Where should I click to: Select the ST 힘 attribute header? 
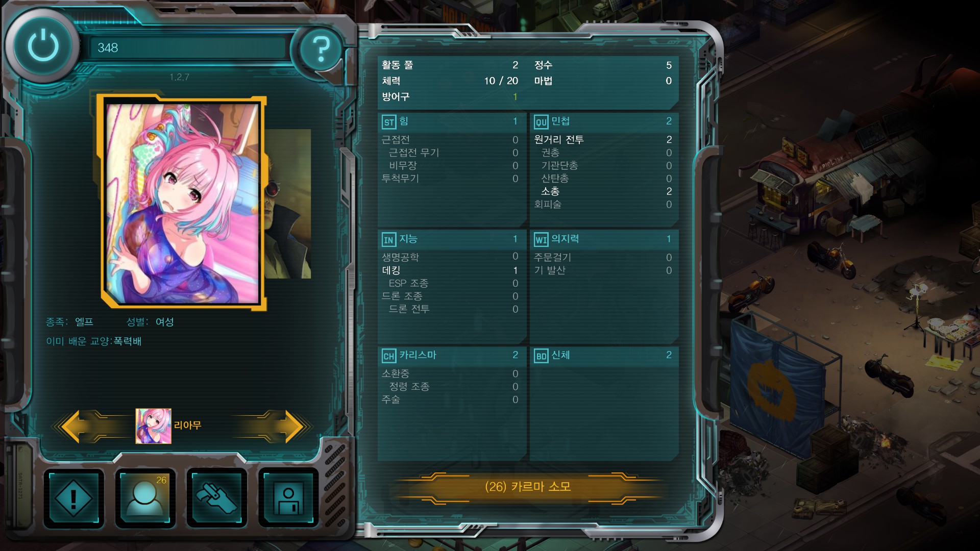[451, 121]
